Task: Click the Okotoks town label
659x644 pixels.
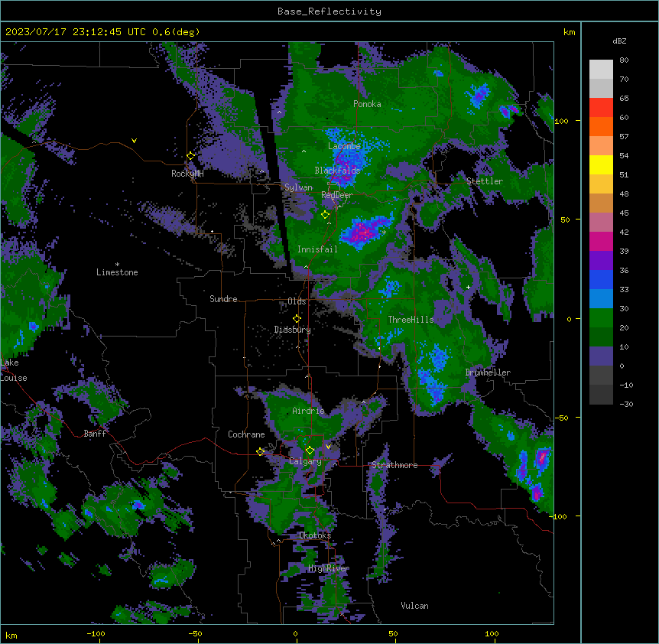Action: point(315,535)
